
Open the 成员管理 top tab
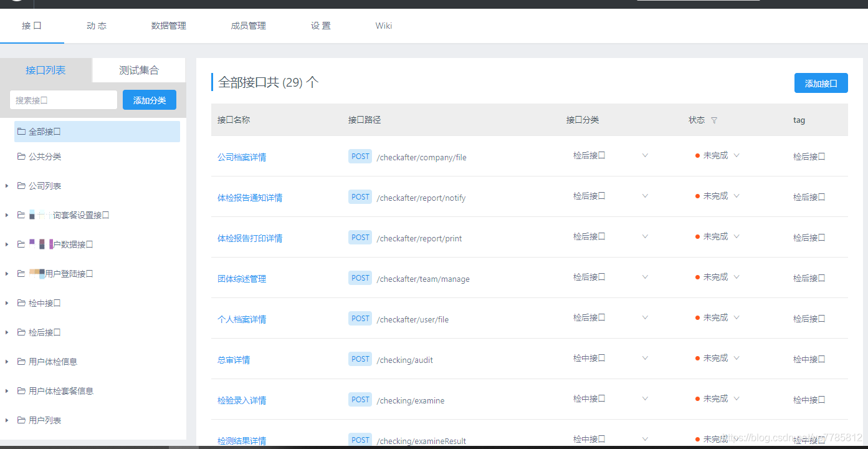(x=248, y=26)
